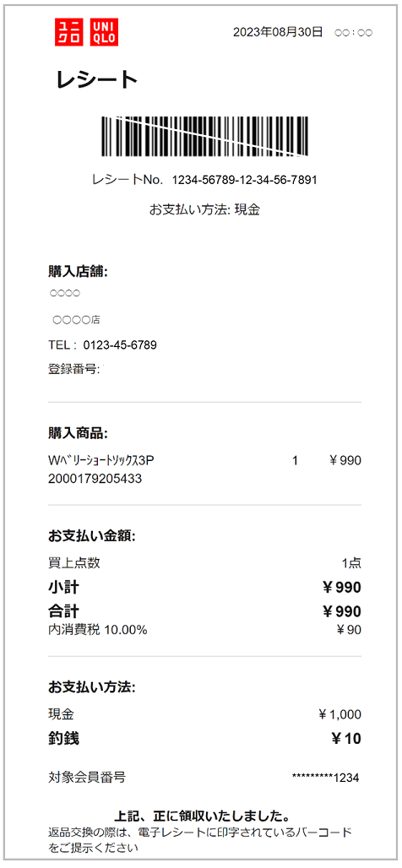The height and width of the screenshot is (868, 402).
Task: Click the 登録番号 label
Action: pyautogui.click(x=73, y=369)
